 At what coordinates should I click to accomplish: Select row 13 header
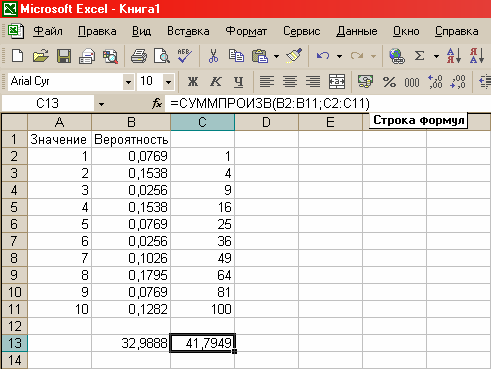[14, 343]
